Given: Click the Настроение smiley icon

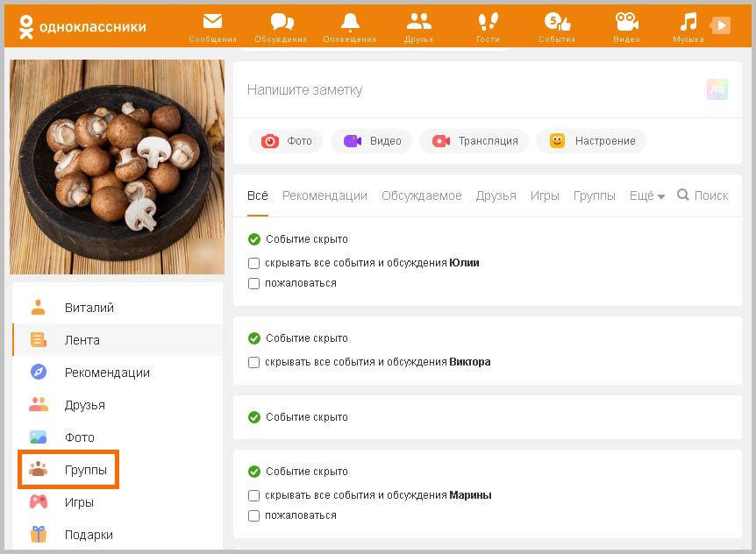Looking at the screenshot, I should pyautogui.click(x=557, y=140).
